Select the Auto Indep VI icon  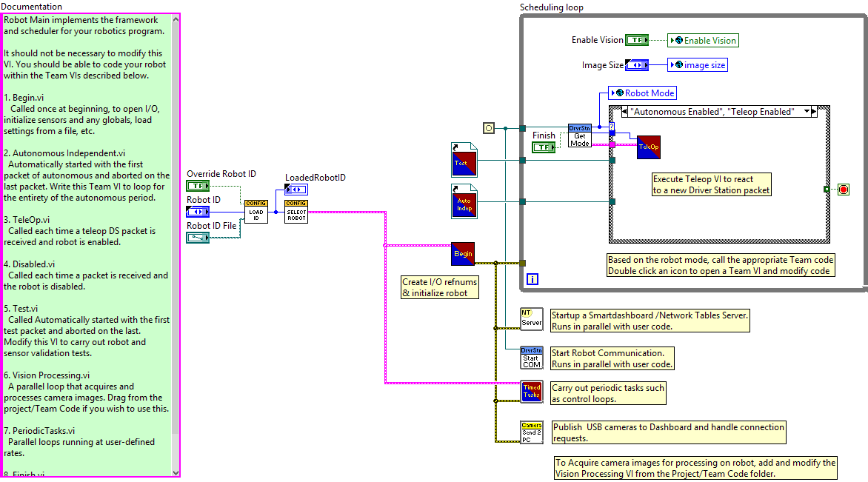tap(463, 201)
